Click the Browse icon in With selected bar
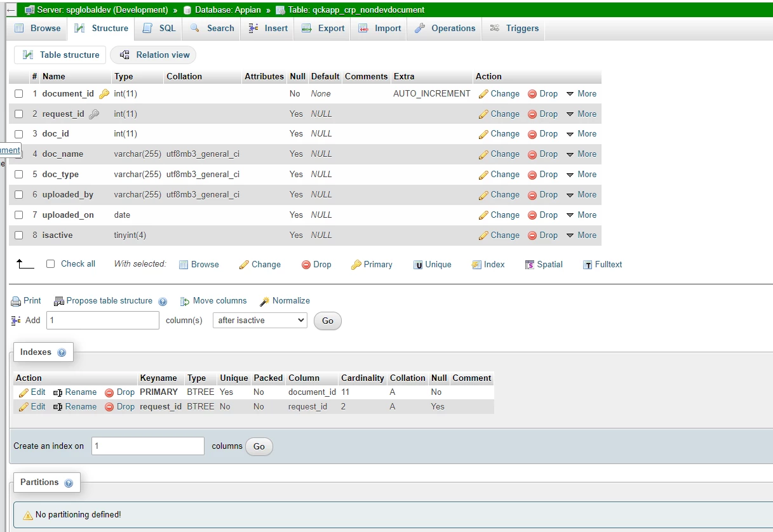The height and width of the screenshot is (532, 773). coord(184,265)
